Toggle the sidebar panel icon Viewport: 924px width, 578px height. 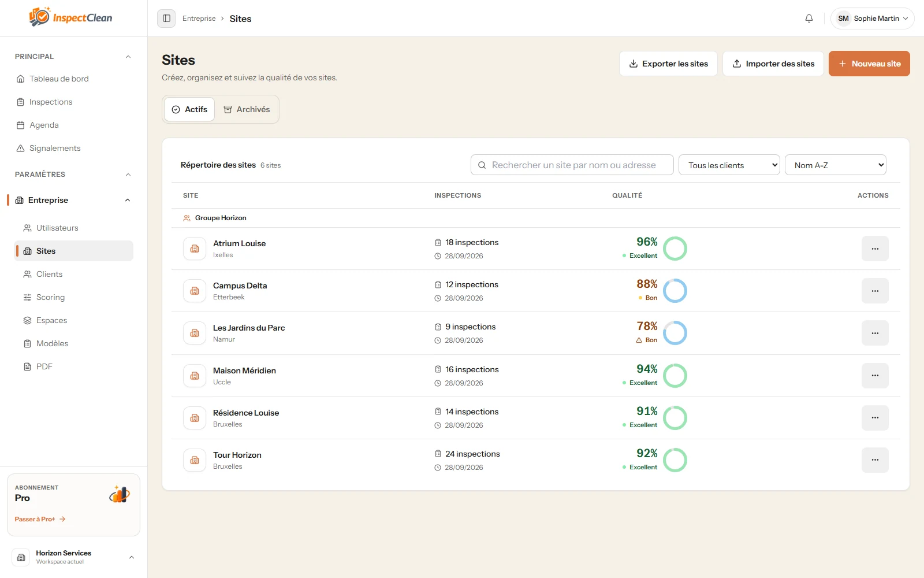point(166,18)
